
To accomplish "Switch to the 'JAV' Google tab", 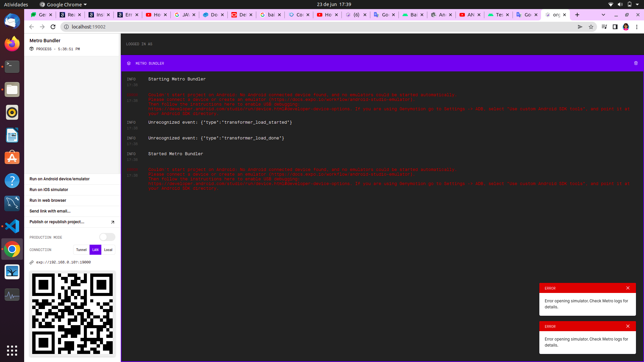I will (x=185, y=15).
